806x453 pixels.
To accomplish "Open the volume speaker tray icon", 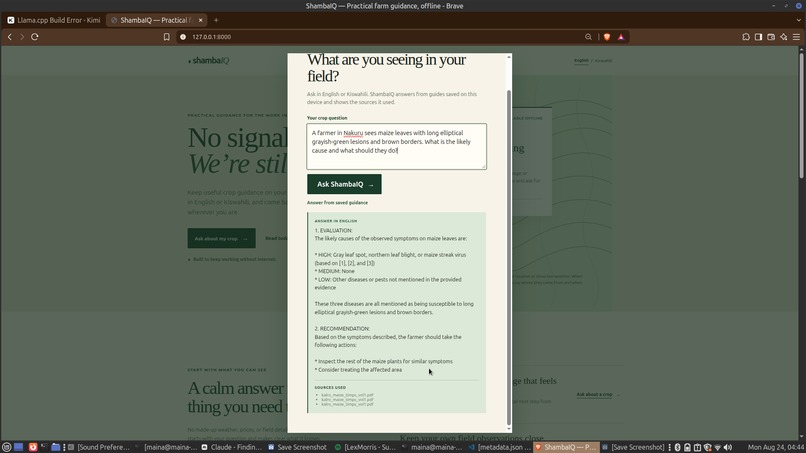I will 728,447.
